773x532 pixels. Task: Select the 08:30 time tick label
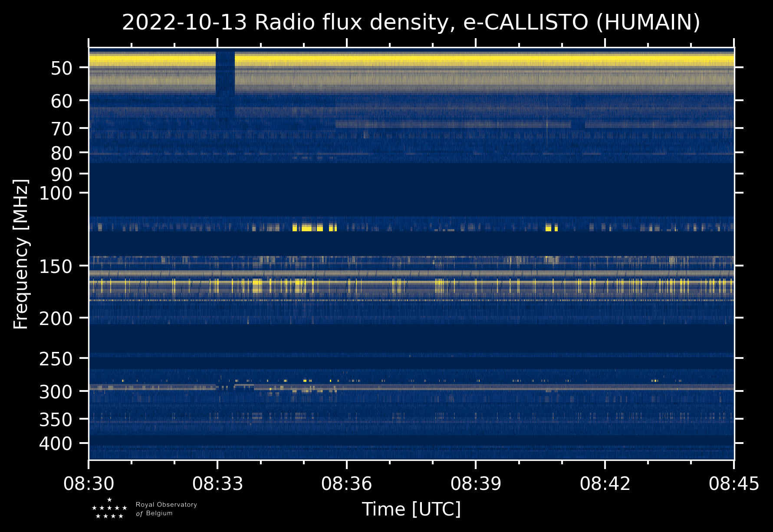pyautogui.click(x=89, y=483)
